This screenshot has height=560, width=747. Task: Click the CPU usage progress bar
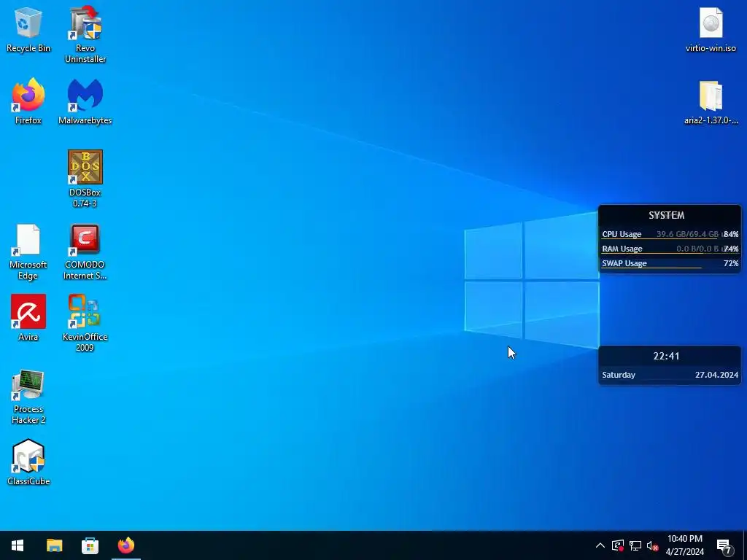click(x=659, y=238)
